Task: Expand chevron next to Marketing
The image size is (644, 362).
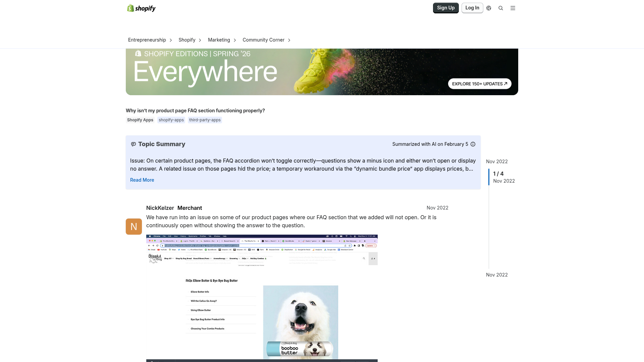Action: click(x=235, y=40)
